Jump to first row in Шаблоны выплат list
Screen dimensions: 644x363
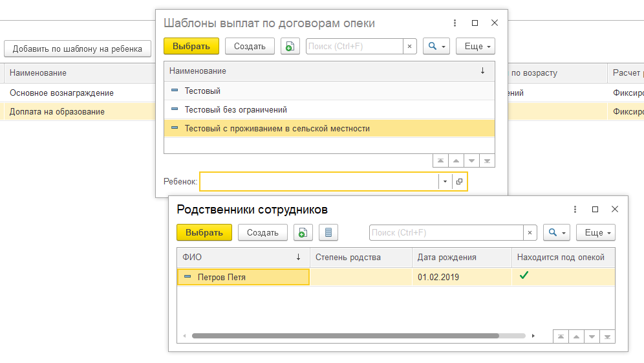(440, 160)
